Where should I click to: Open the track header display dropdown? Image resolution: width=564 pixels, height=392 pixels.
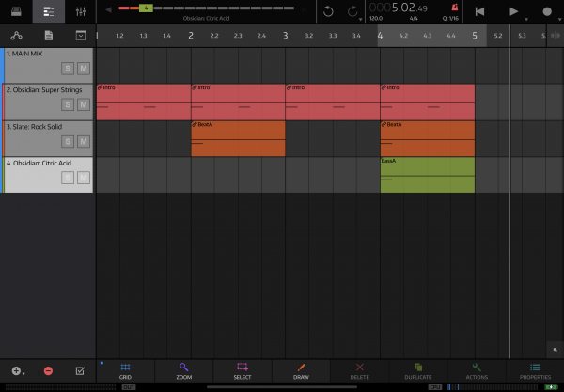click(81, 35)
